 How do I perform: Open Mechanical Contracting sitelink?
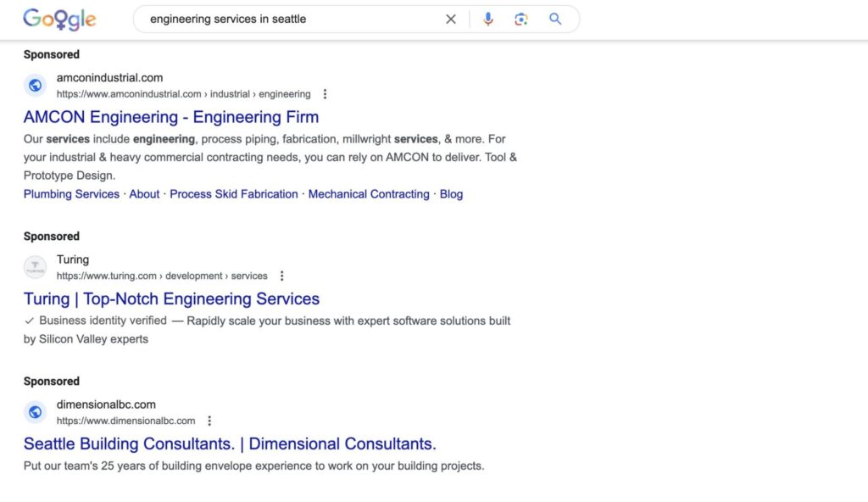click(x=369, y=194)
